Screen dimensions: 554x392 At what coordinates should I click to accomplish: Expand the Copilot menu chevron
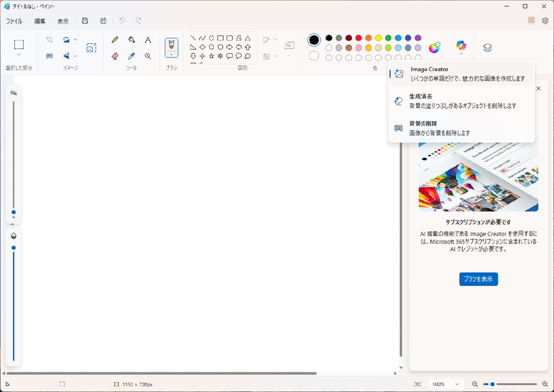pos(461,54)
